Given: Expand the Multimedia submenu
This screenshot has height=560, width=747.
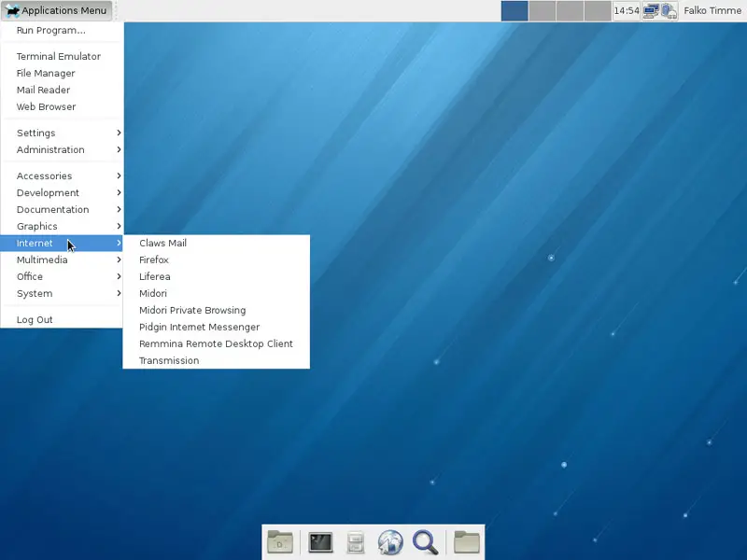Looking at the screenshot, I should pos(62,260).
